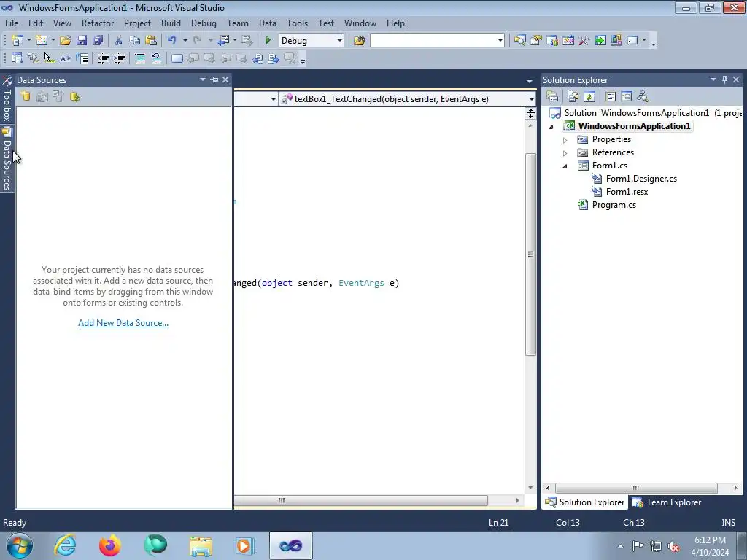Open the Command Window toolbar icon
The image size is (747, 560).
632,41
